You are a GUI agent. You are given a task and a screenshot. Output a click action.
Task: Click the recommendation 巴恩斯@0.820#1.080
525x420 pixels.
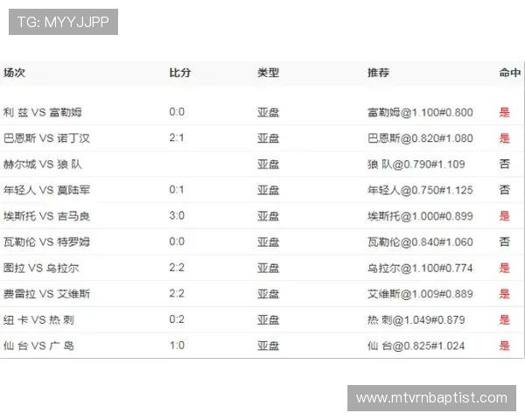(x=420, y=138)
